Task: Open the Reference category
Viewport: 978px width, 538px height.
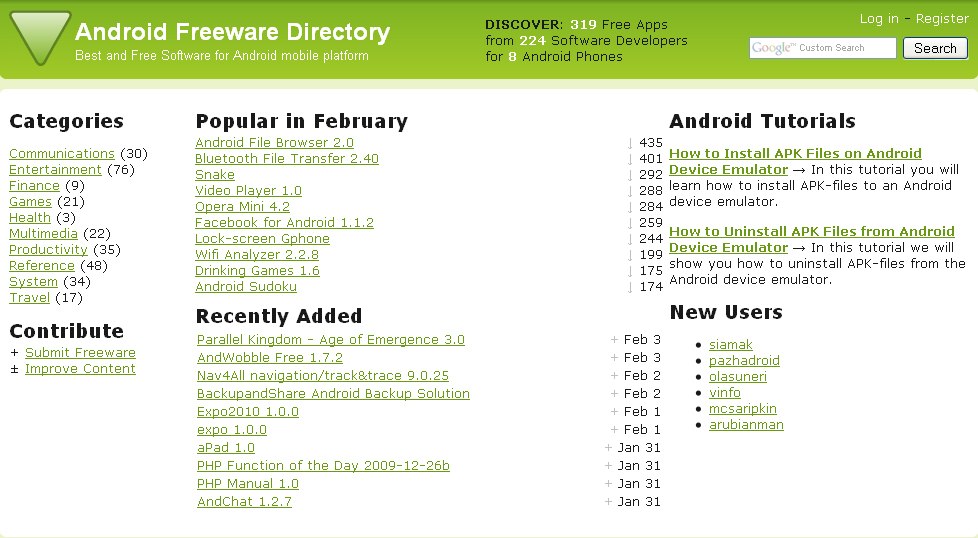Action: (42, 266)
